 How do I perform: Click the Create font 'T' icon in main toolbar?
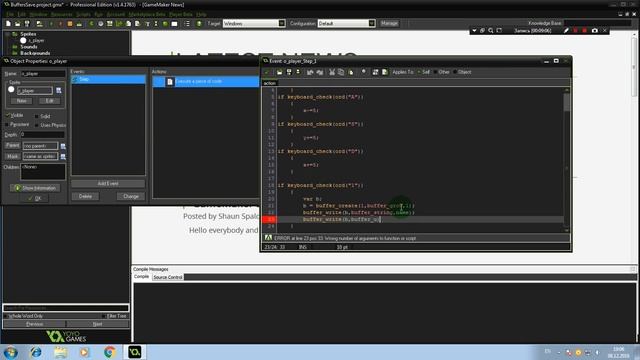point(147,24)
